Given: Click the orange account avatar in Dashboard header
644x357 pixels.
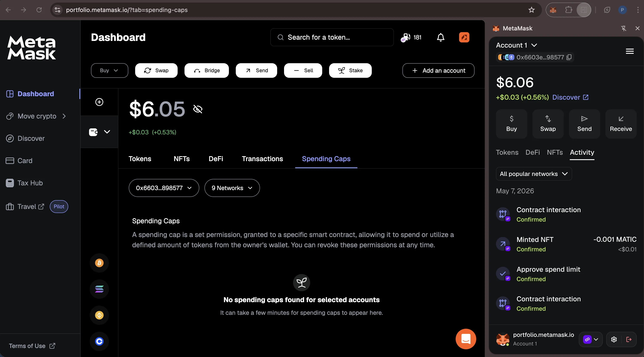Looking at the screenshot, I should 464,37.
